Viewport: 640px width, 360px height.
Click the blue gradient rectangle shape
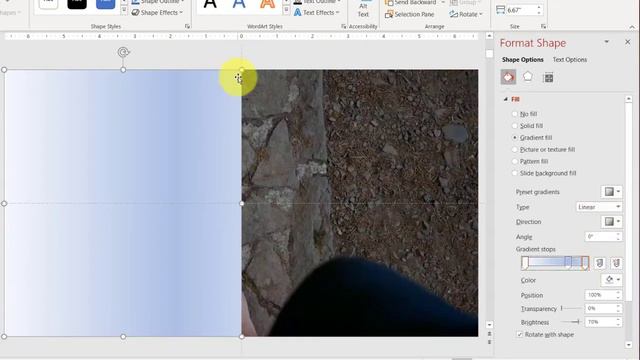(123, 203)
